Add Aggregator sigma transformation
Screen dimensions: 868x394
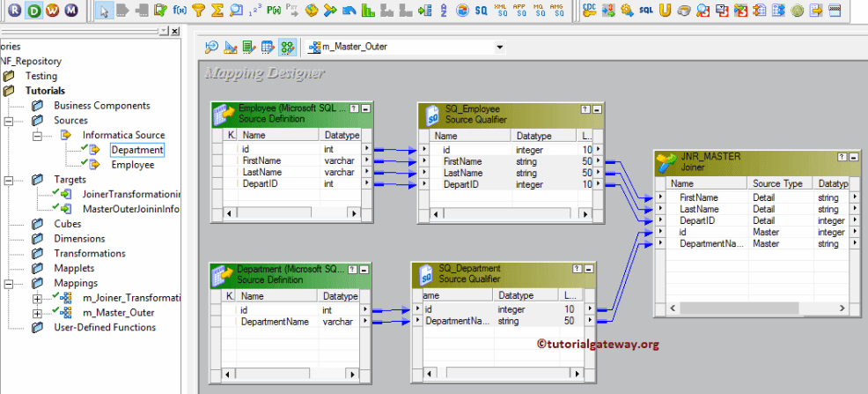point(217,10)
